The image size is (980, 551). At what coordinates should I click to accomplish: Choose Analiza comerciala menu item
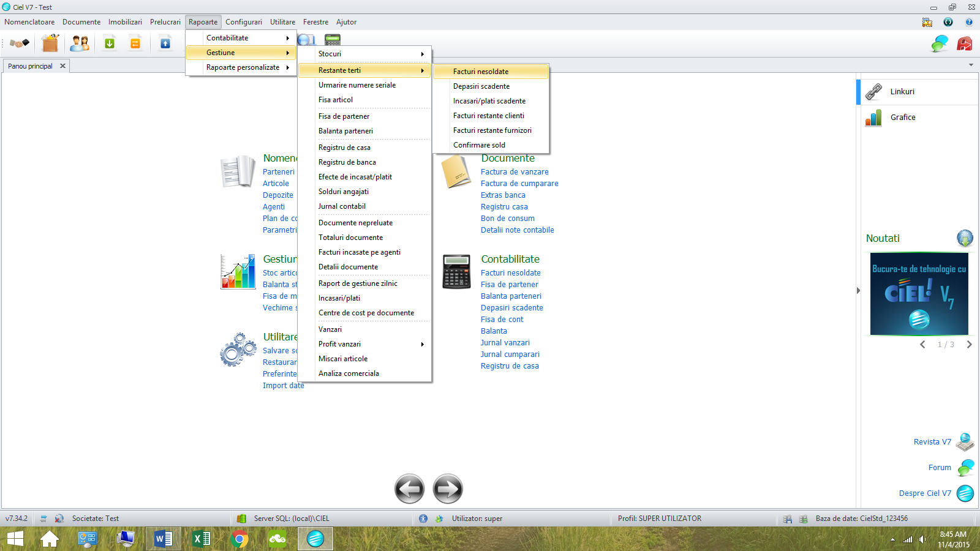pyautogui.click(x=364, y=373)
